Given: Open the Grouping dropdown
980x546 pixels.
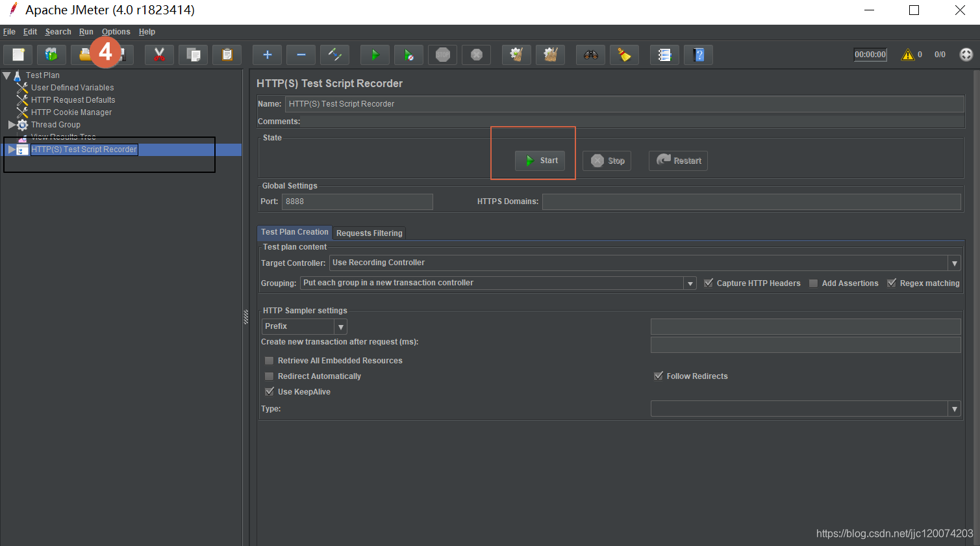Looking at the screenshot, I should coord(690,283).
